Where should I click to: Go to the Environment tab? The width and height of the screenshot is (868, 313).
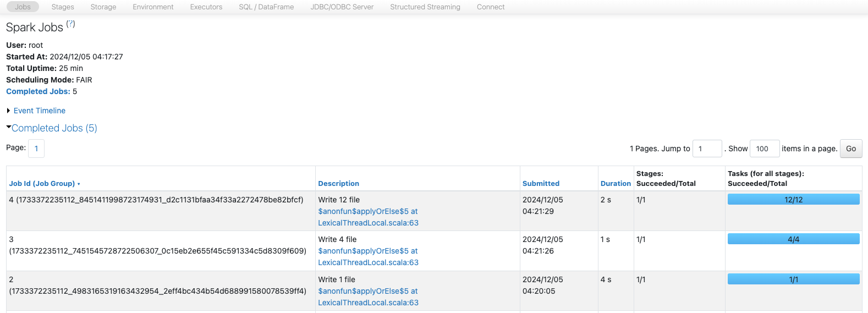tap(153, 7)
